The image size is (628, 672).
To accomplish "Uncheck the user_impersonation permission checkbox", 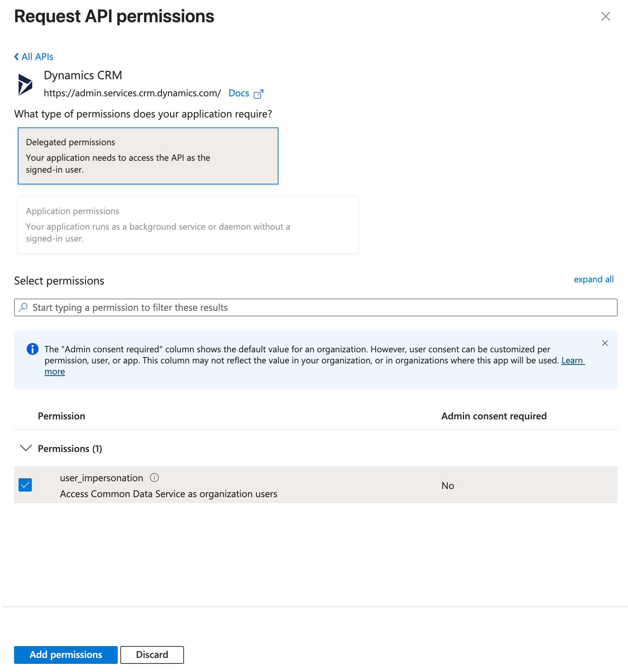I will pos(26,485).
